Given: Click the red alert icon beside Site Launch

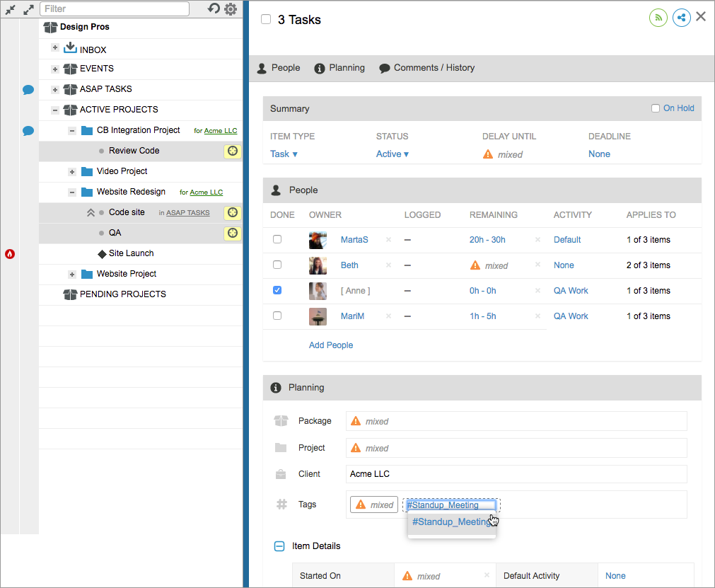Looking at the screenshot, I should coord(10,253).
